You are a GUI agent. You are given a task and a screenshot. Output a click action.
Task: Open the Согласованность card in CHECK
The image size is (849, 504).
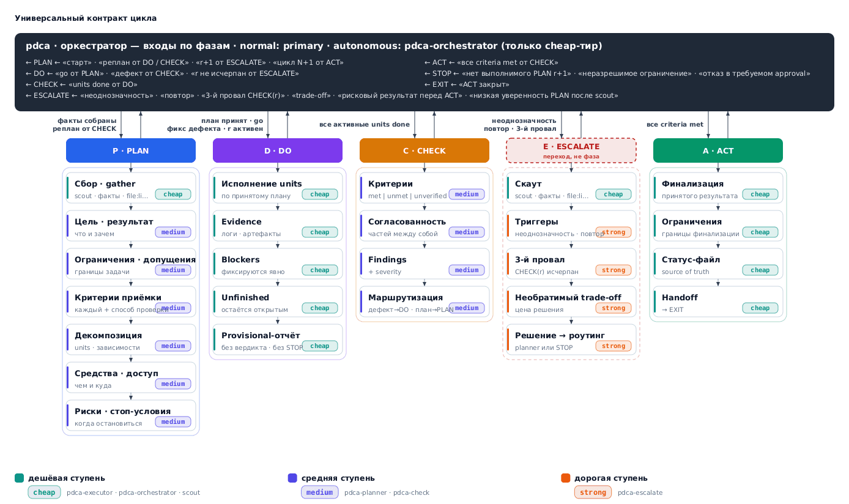pyautogui.click(x=424, y=226)
